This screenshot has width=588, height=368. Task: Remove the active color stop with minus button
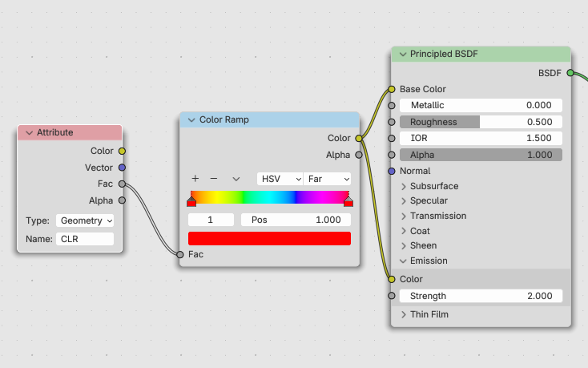214,179
